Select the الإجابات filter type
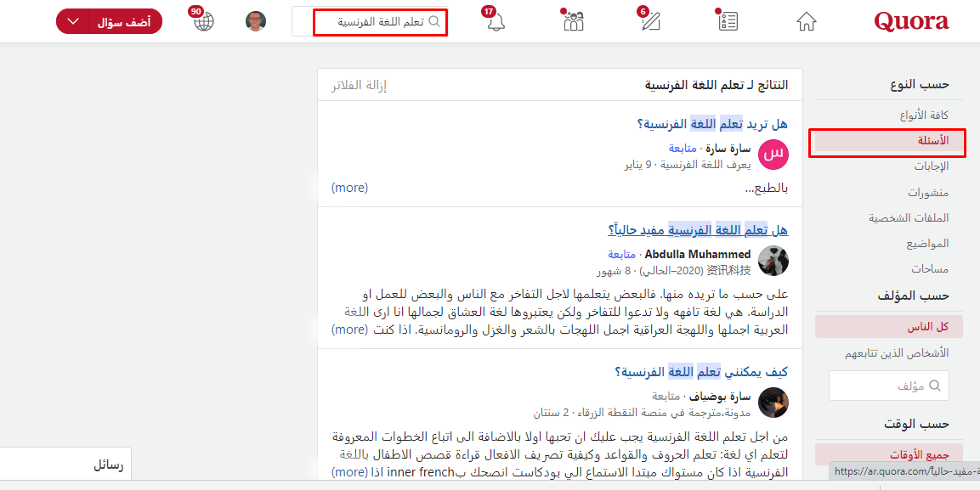Image resolution: width=980 pixels, height=490 pixels. (930, 166)
